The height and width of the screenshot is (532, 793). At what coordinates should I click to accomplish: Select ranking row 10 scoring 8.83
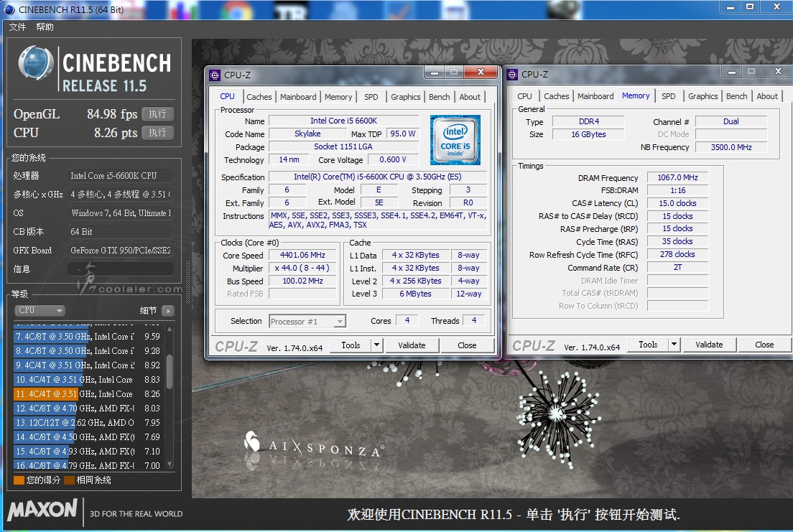click(x=88, y=379)
